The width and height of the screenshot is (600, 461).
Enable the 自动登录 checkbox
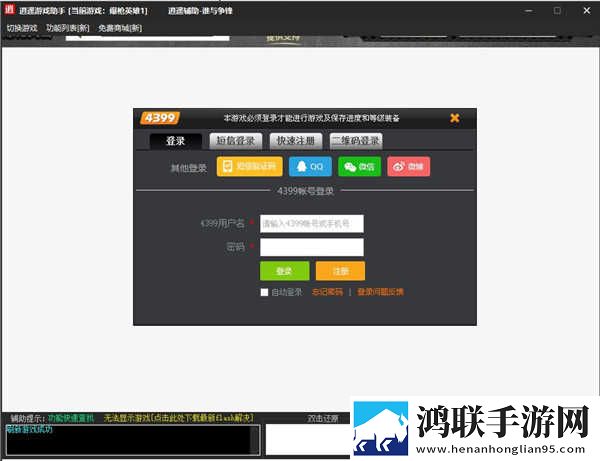click(x=264, y=292)
